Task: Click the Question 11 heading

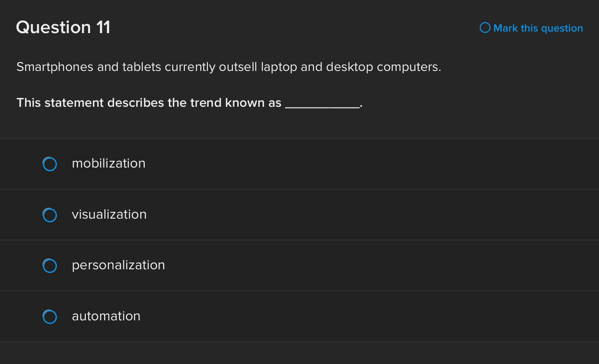Action: click(x=63, y=27)
